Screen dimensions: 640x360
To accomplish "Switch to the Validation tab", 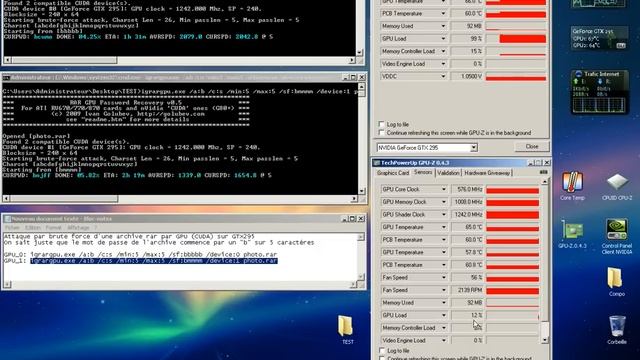I will point(448,173).
